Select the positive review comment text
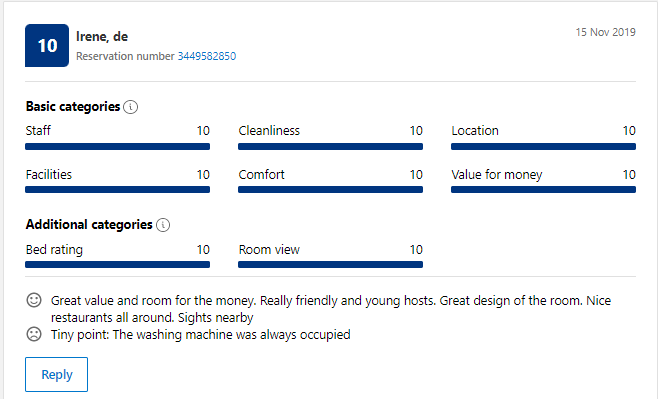 coord(331,309)
